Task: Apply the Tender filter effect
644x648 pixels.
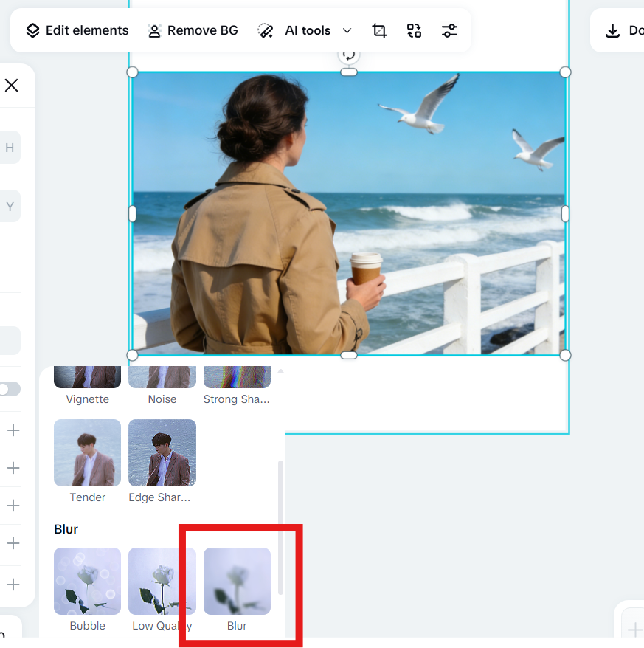Action: [86, 452]
